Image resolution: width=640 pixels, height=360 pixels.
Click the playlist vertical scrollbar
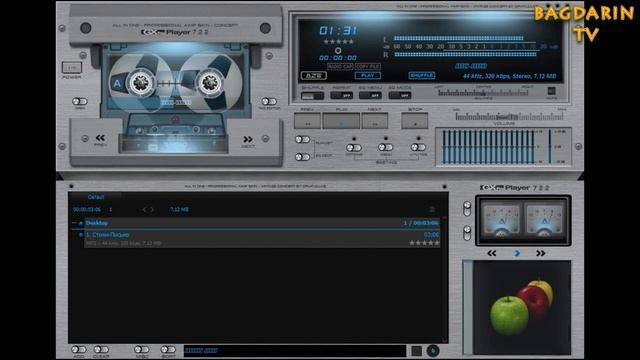[444, 280]
